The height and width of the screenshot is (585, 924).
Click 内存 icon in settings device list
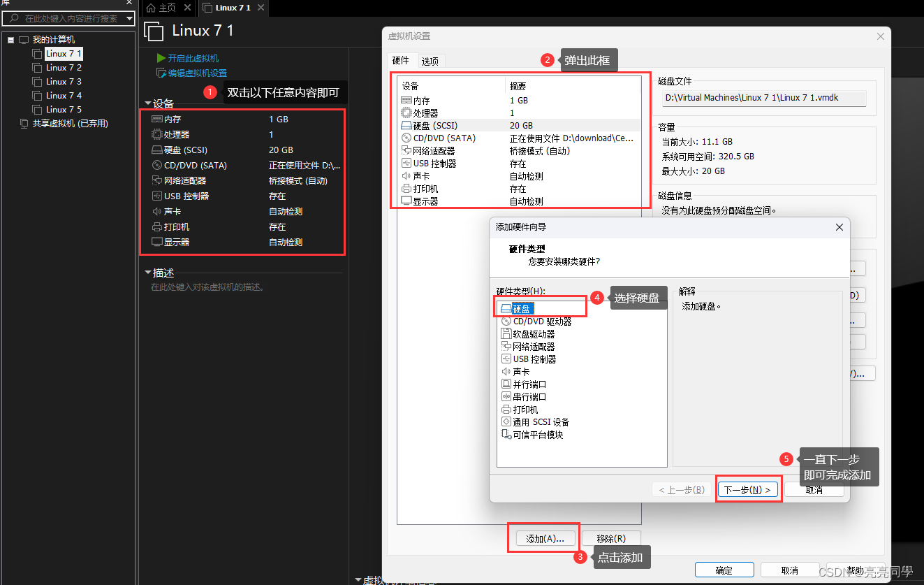click(406, 101)
